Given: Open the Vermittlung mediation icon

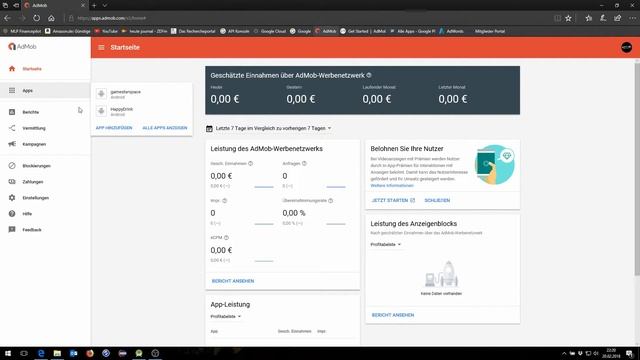Looking at the screenshot, I should tap(12, 128).
